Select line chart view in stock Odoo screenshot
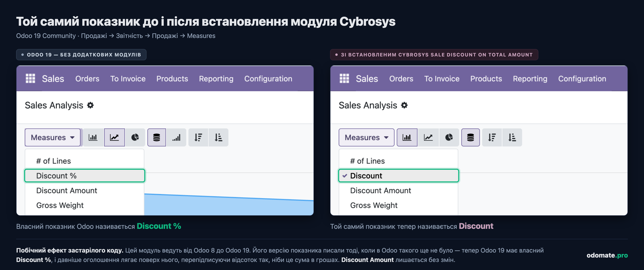Image resolution: width=644 pixels, height=270 pixels. tap(115, 137)
